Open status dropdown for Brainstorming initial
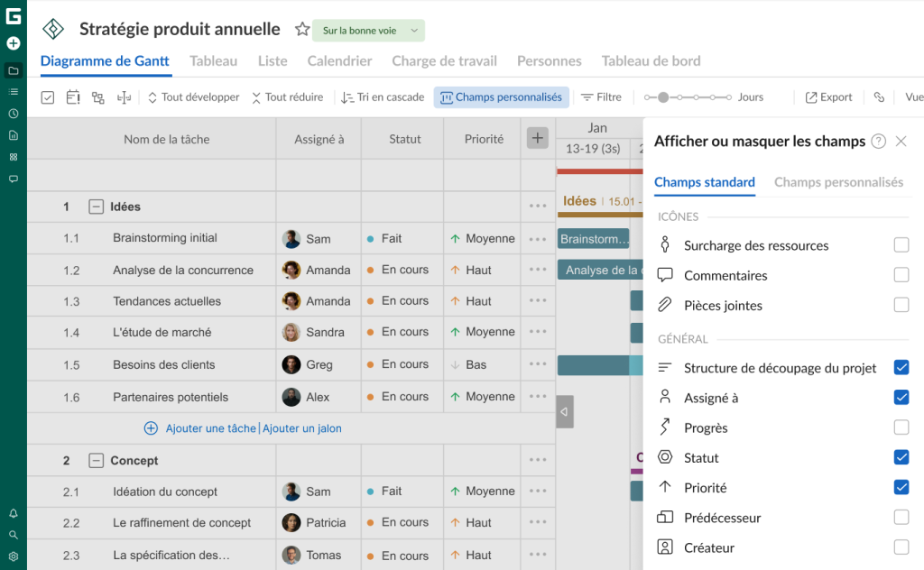924x570 pixels. coord(402,238)
